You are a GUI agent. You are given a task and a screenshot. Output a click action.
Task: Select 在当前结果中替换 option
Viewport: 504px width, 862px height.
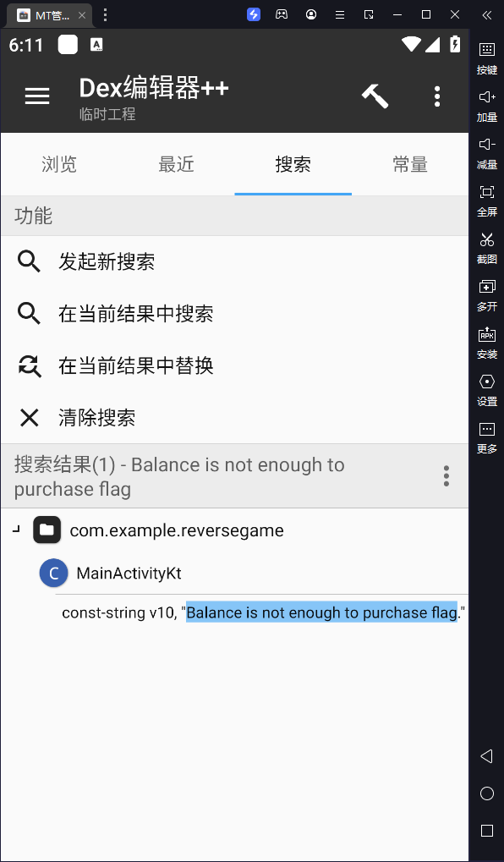[235, 365]
